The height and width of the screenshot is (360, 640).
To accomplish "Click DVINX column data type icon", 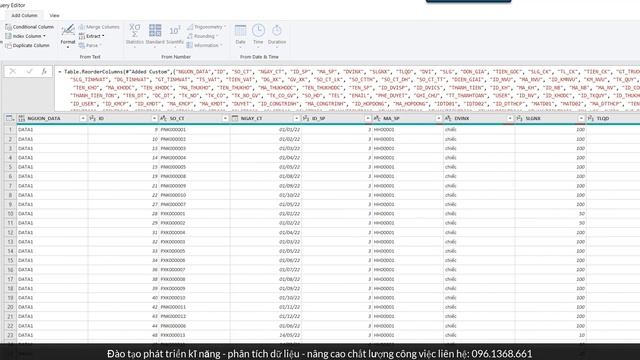I will [x=448, y=118].
